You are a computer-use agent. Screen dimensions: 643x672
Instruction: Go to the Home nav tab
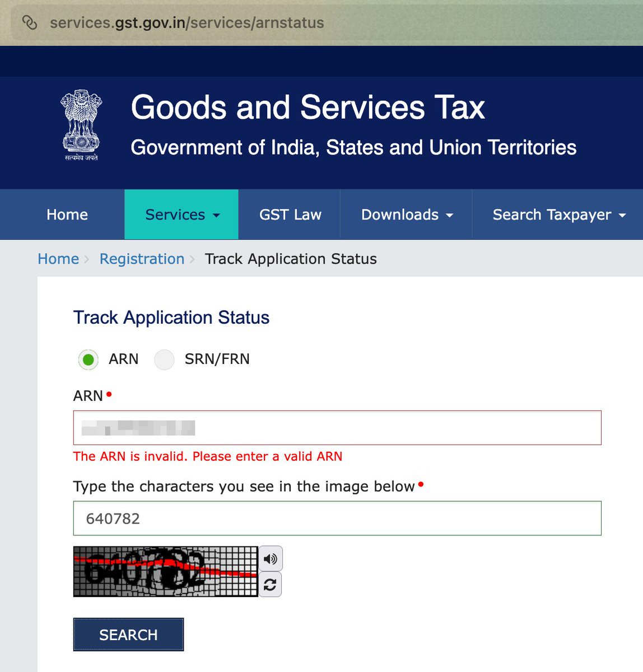(x=67, y=214)
